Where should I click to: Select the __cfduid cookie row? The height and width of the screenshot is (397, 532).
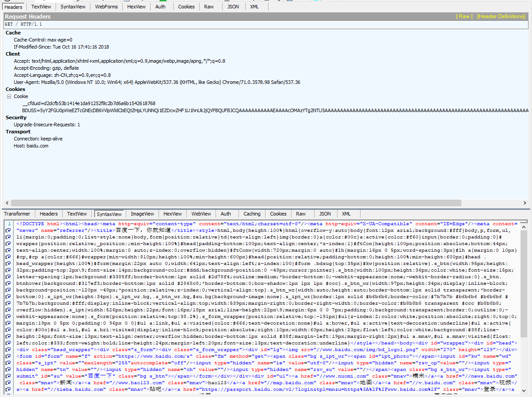tap(89, 103)
